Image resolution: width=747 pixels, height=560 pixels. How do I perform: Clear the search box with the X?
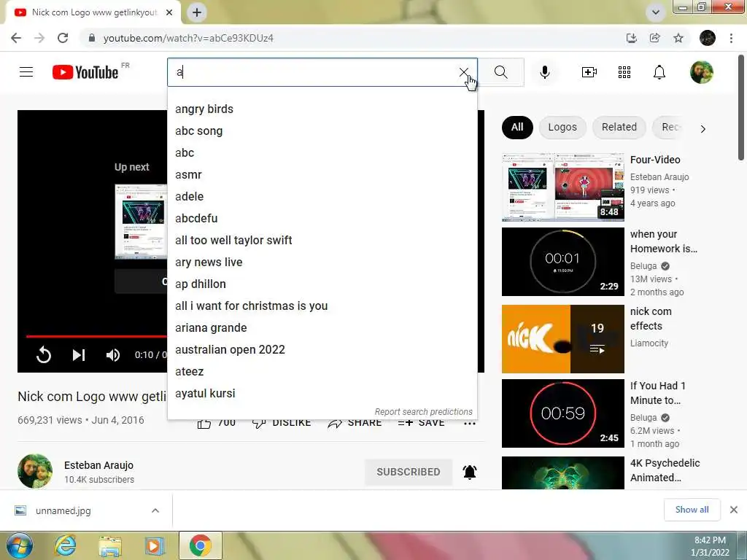pos(463,72)
